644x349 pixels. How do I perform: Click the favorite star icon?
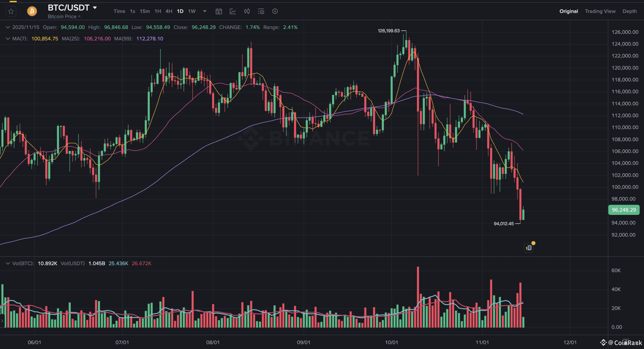point(11,11)
